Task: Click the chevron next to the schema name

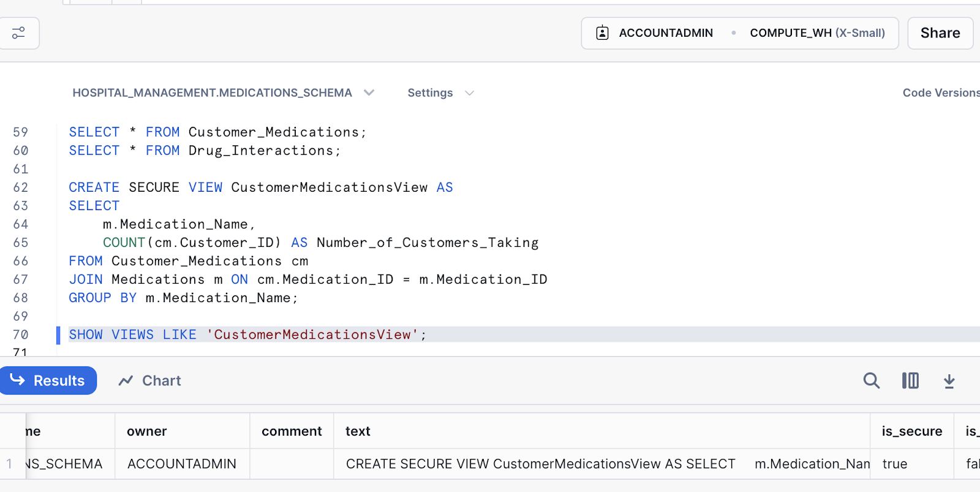Action: [369, 93]
